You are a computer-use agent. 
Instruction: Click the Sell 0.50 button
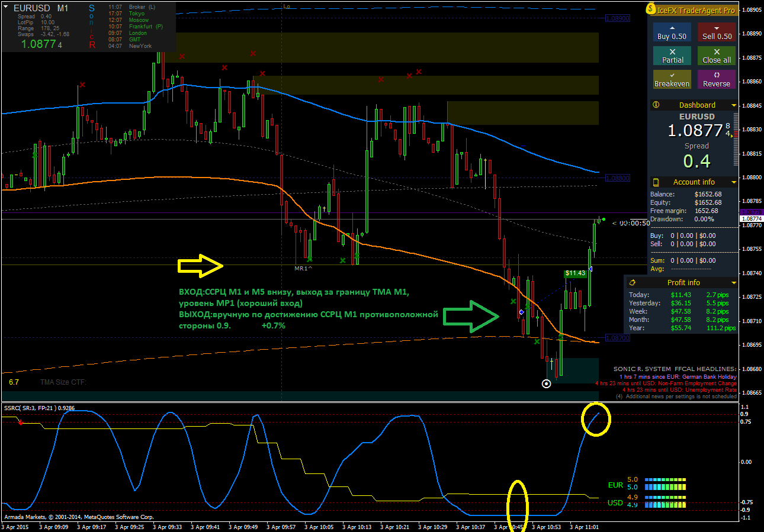[x=717, y=32]
